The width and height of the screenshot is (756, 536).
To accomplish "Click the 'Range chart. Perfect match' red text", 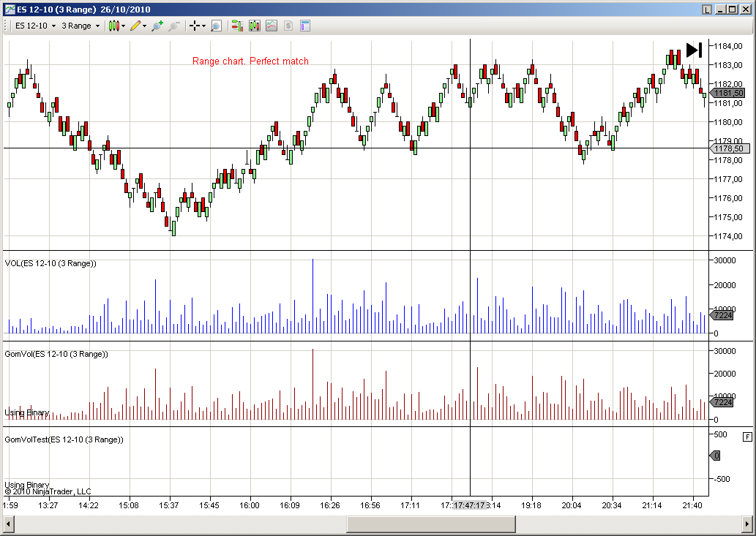I will click(250, 61).
